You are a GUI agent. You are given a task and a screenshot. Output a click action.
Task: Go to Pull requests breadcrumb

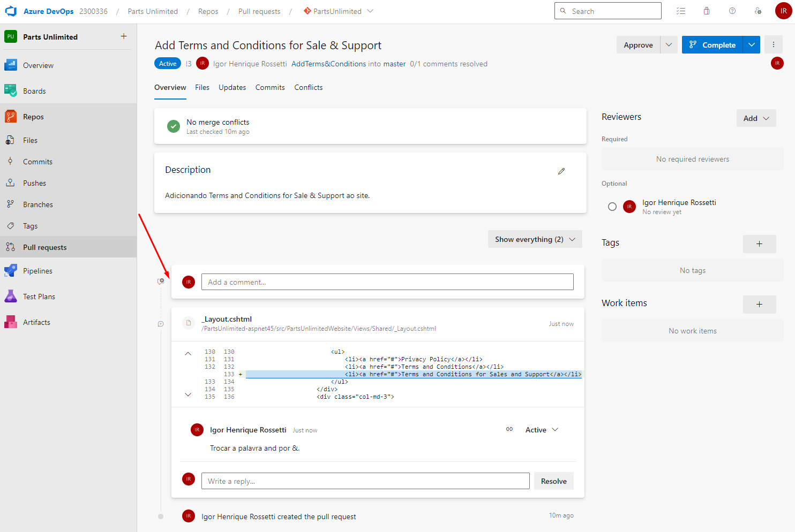259,11
